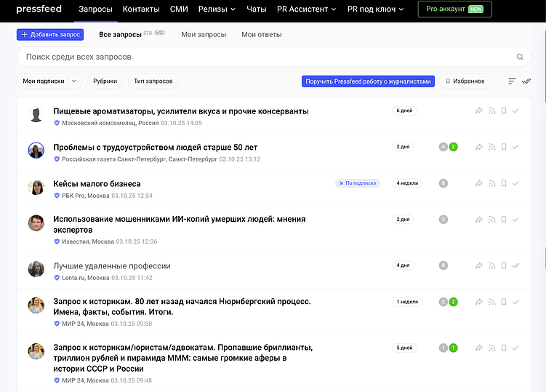The height and width of the screenshot is (392, 546).
Task: Subscribe via RSS icon on 'Кейсы малого бизнеса'
Action: (x=491, y=183)
